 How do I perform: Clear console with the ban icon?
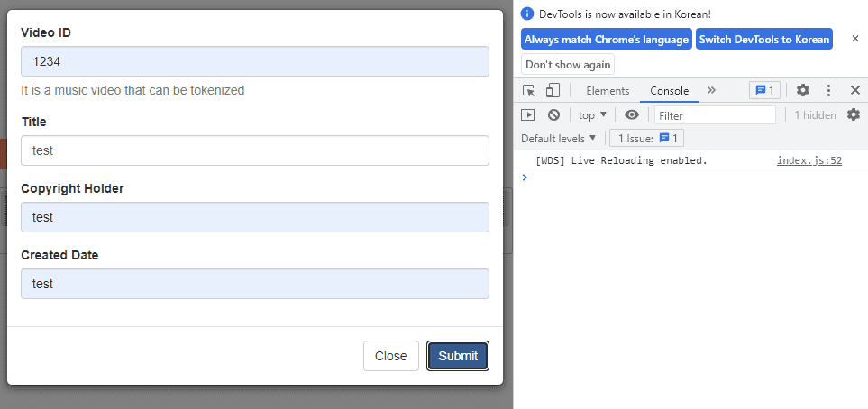(553, 114)
